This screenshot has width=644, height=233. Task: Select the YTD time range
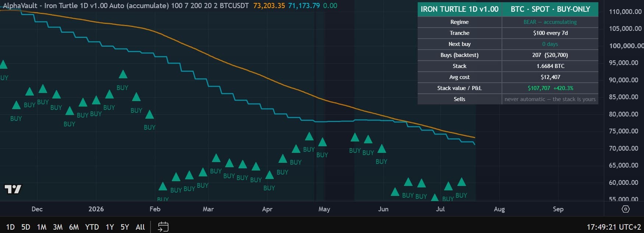[92, 227]
